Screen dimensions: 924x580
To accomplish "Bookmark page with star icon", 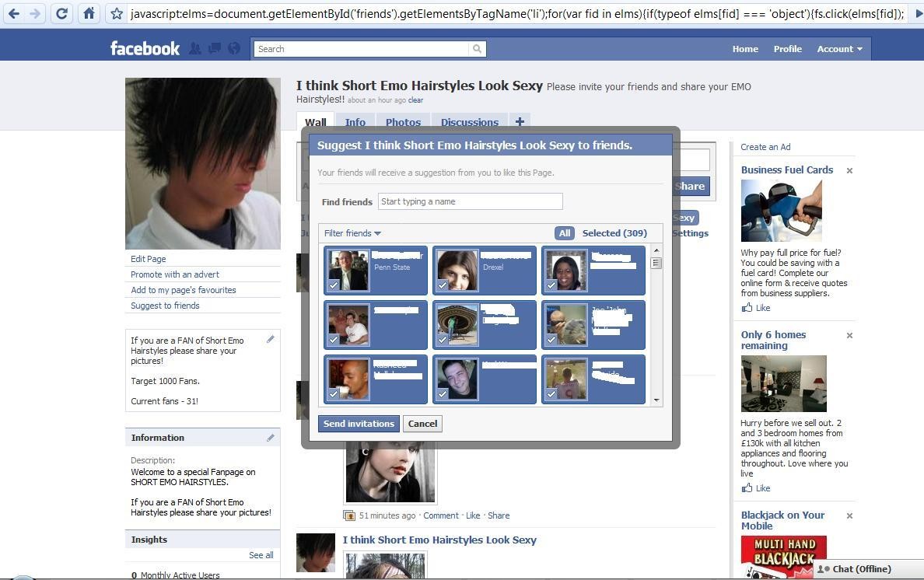I will (116, 14).
